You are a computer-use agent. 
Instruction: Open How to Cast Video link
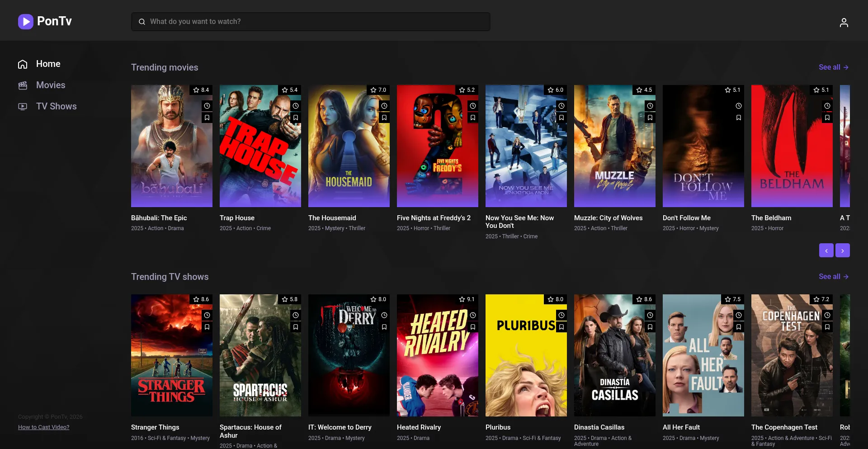click(44, 427)
